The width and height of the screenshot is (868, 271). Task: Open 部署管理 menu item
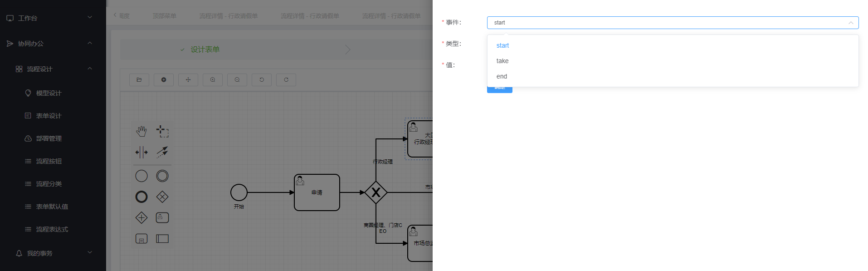pos(53,138)
